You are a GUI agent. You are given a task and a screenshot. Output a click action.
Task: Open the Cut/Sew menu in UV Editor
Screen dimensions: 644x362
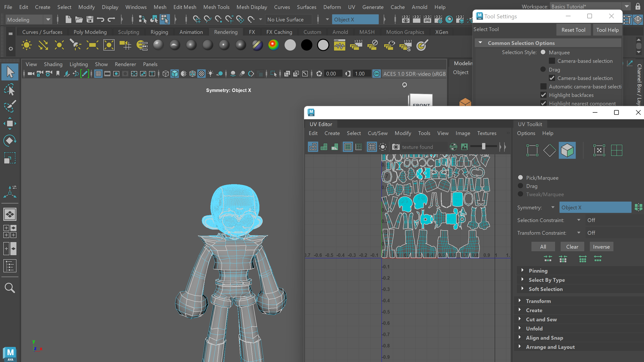(x=378, y=133)
